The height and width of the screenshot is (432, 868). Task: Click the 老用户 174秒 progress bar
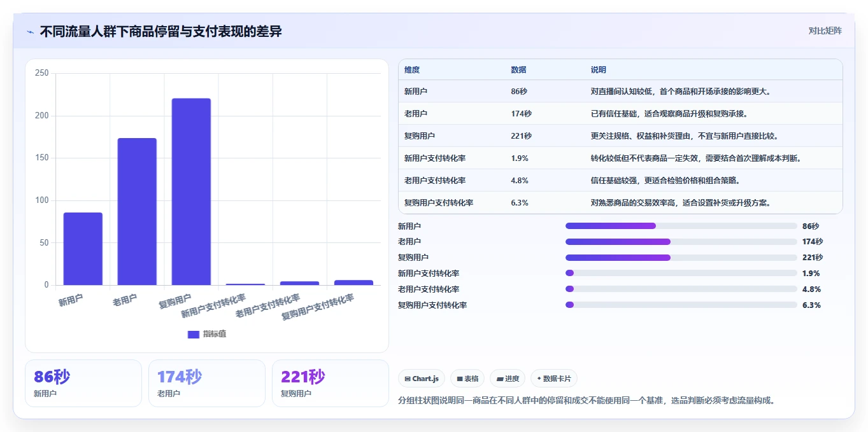click(x=681, y=242)
